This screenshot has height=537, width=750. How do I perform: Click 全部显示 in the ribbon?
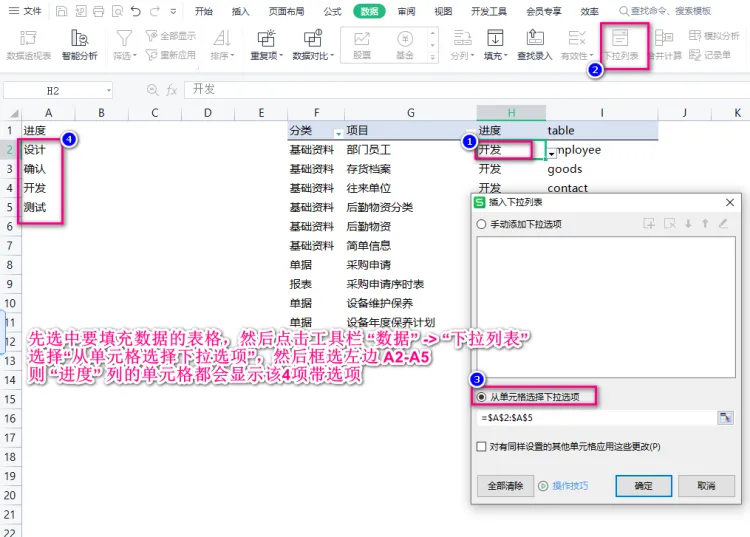click(x=171, y=36)
